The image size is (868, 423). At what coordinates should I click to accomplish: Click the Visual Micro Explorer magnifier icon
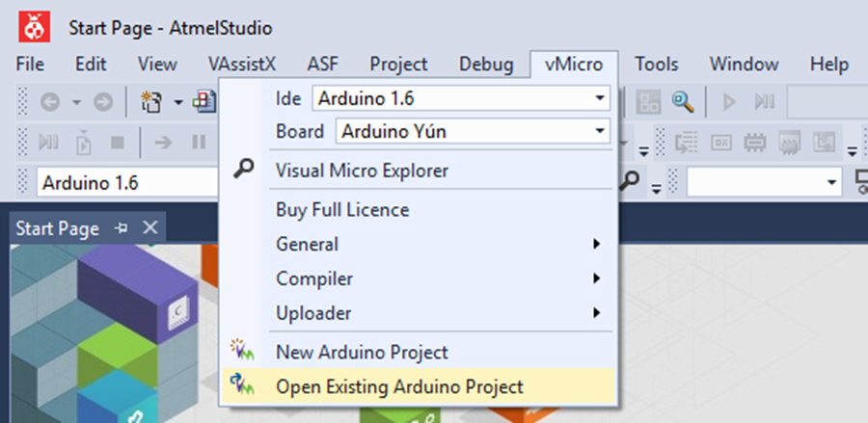coord(243,169)
